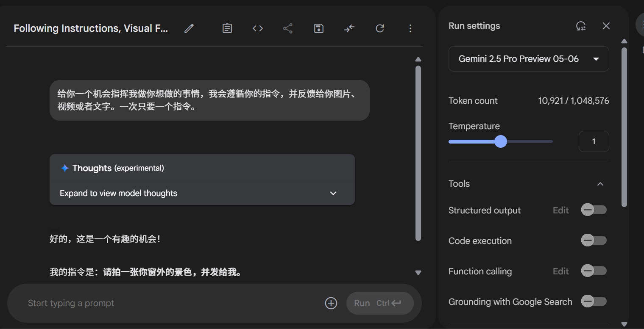Viewport: 644px width, 329px height.
Task: Enable Grounding with Google Search toggle
Action: click(x=594, y=301)
